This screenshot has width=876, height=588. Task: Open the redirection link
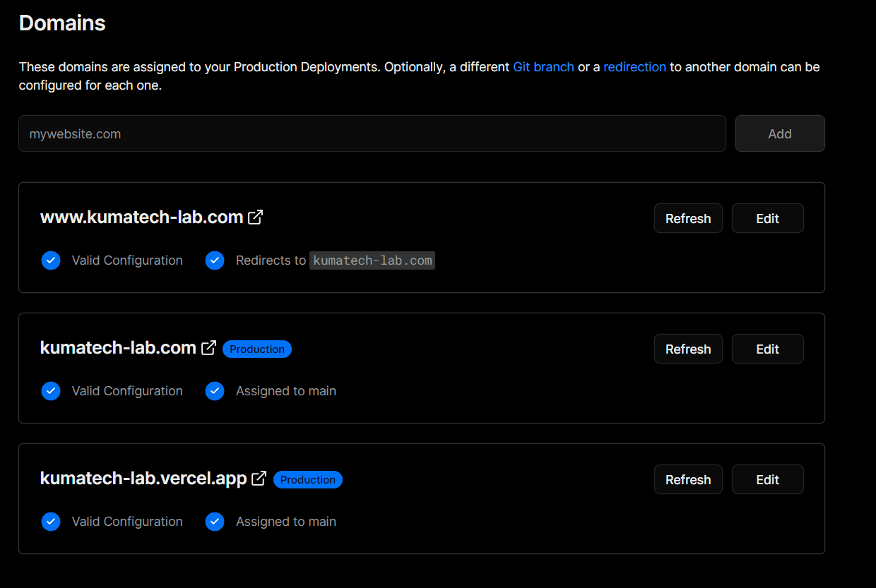pyautogui.click(x=634, y=66)
